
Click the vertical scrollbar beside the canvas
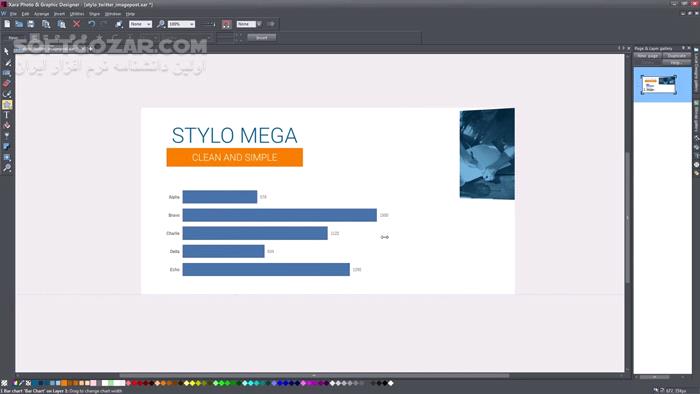[x=628, y=217]
